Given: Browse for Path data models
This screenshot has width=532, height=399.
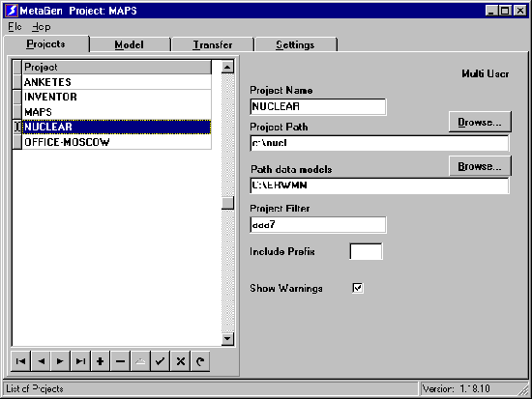Looking at the screenshot, I should tap(480, 166).
